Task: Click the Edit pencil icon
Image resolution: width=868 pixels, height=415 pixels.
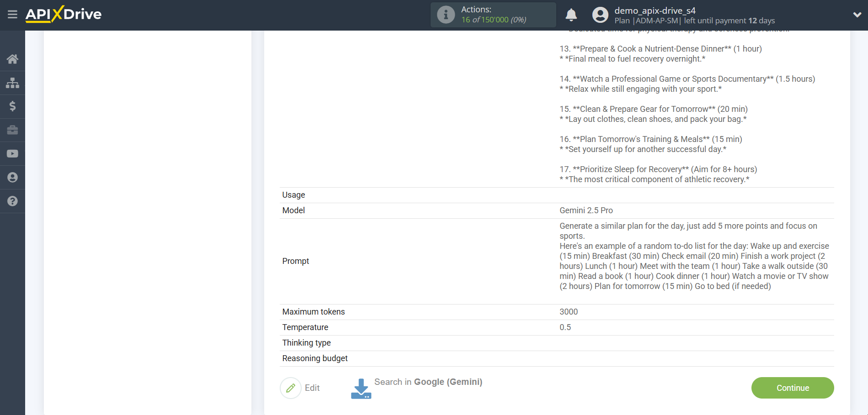Action: (291, 387)
